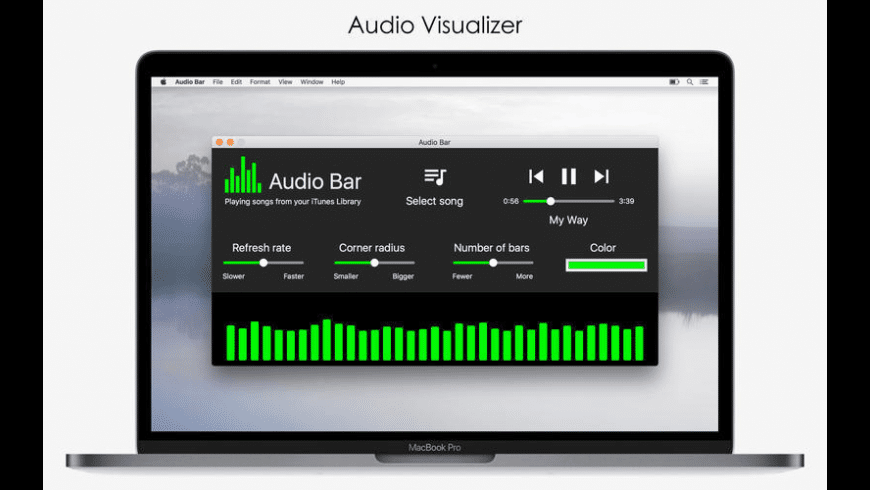Click the Number of bars slider knob
The image size is (870, 490).
[493, 263]
